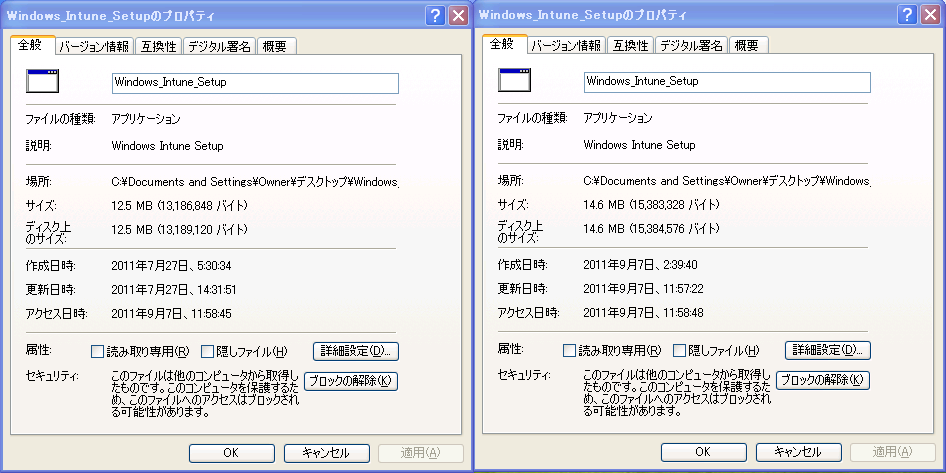Click the アプリケーション file type in the left window
The image size is (946, 473).
click(x=146, y=119)
